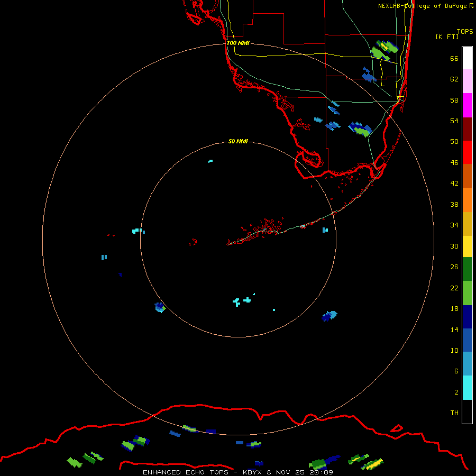
Task: Select the bright red legend swatch
Action: pos(467,152)
